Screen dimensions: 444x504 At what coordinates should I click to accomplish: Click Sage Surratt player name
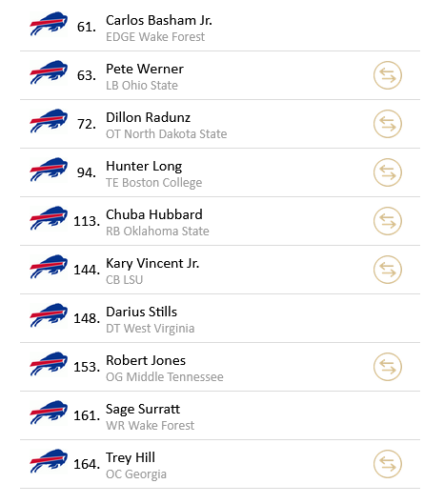(x=143, y=409)
